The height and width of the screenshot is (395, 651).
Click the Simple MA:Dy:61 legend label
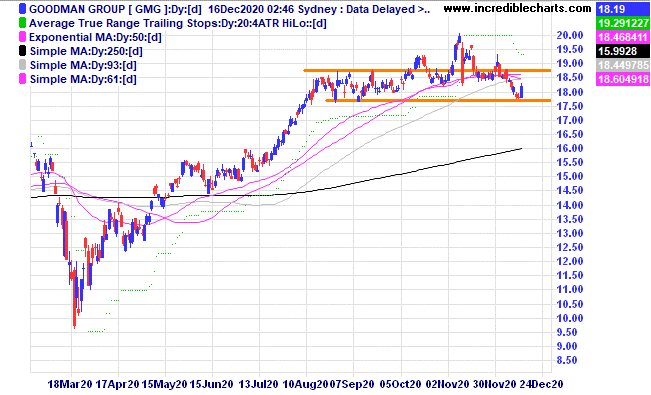pyautogui.click(x=83, y=79)
